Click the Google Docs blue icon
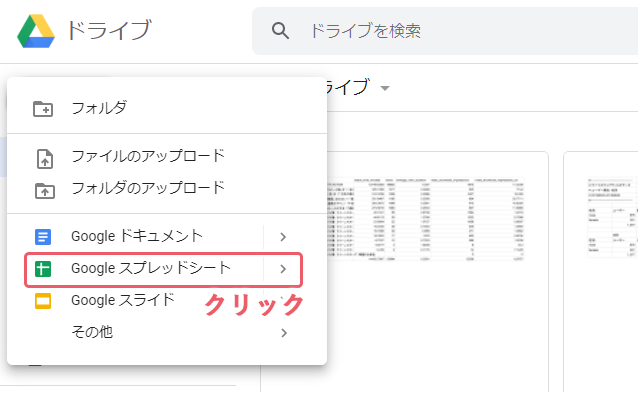 [x=43, y=236]
